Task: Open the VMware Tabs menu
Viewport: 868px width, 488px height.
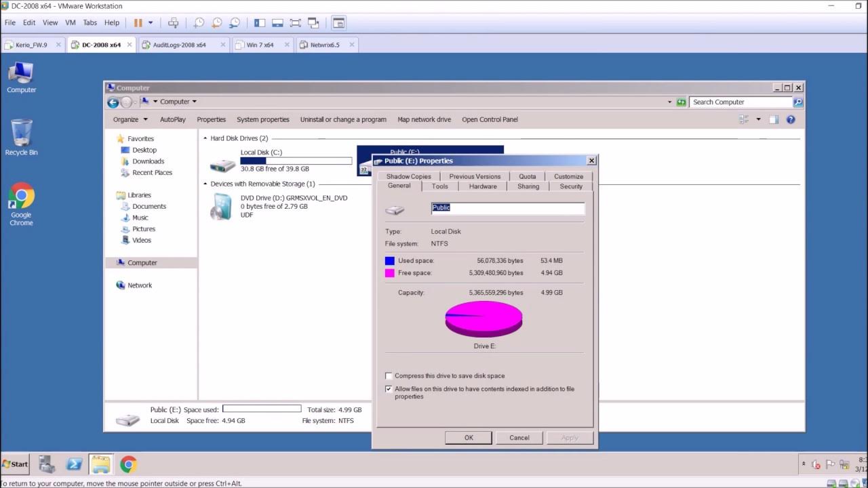Action: (90, 22)
